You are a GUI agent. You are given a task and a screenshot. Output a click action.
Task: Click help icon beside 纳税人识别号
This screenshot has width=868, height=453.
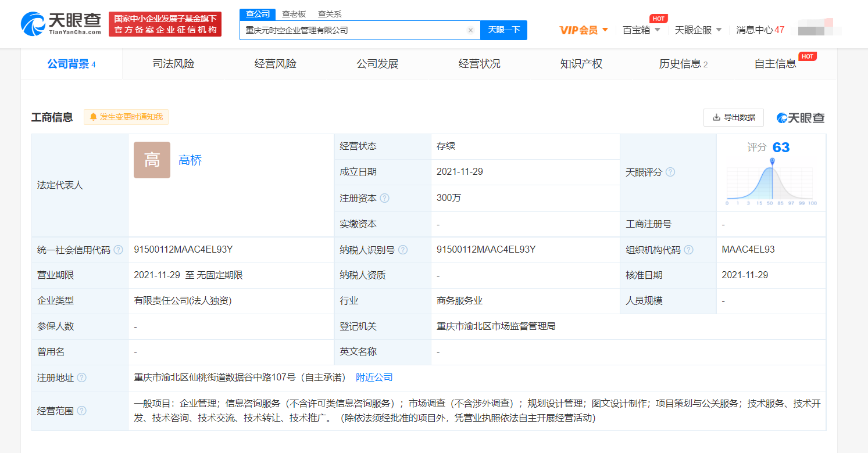coord(402,250)
